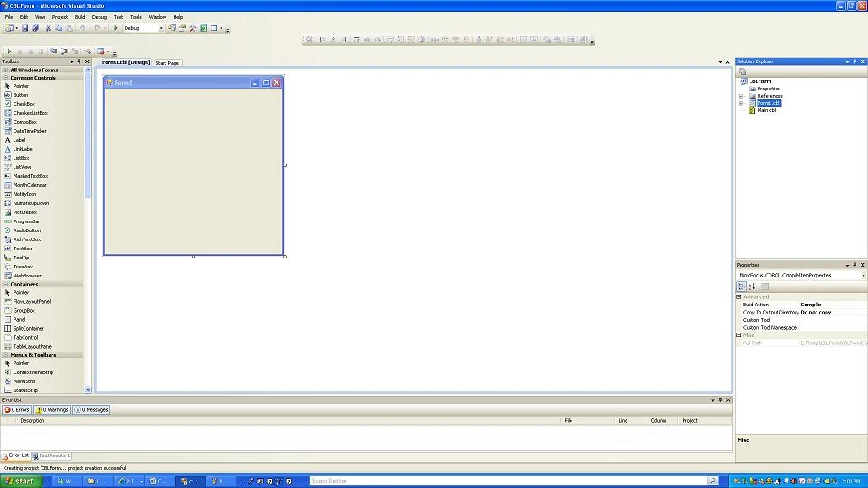The height and width of the screenshot is (488, 868).
Task: Select the Label control in the Toolbox
Action: point(19,140)
